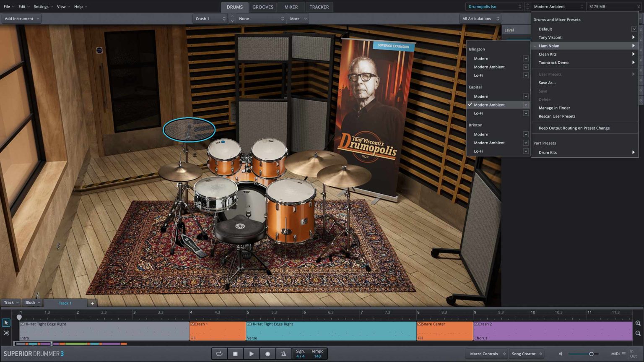Viewport: 644px width, 362px height.
Task: Adjust the master volume slider
Action: [591, 354]
